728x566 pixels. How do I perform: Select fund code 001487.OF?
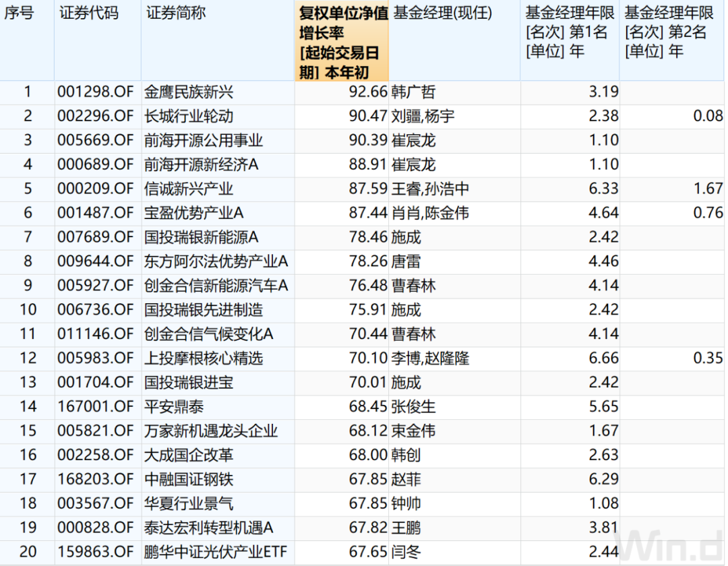(96, 213)
